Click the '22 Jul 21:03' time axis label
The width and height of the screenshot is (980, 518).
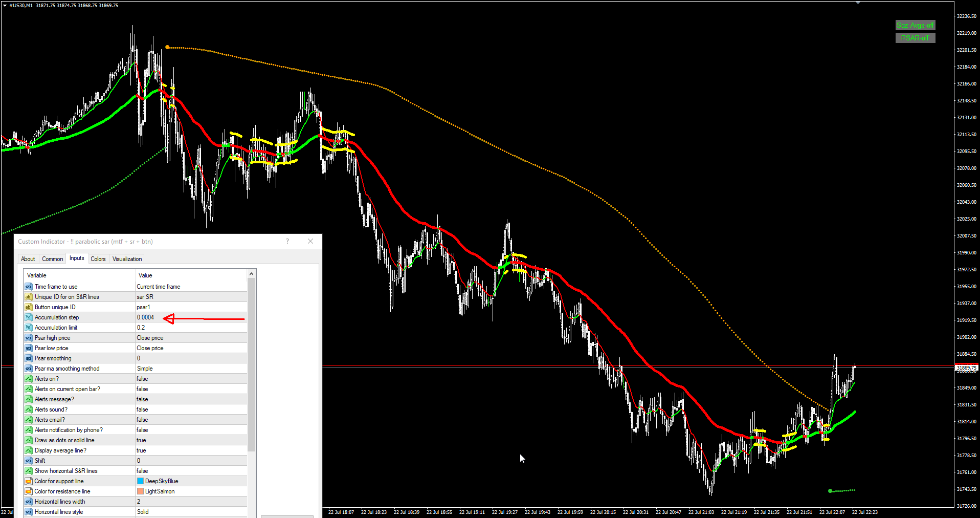tap(701, 512)
